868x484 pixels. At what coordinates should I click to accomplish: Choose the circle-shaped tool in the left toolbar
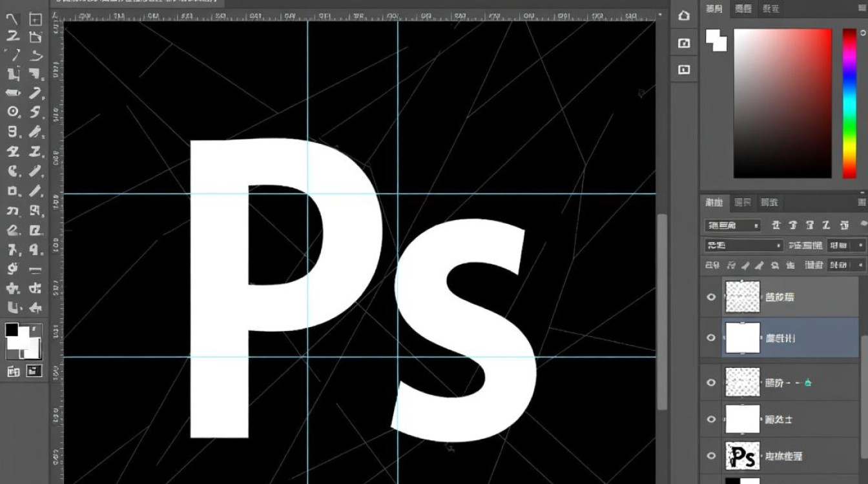pos(12,112)
